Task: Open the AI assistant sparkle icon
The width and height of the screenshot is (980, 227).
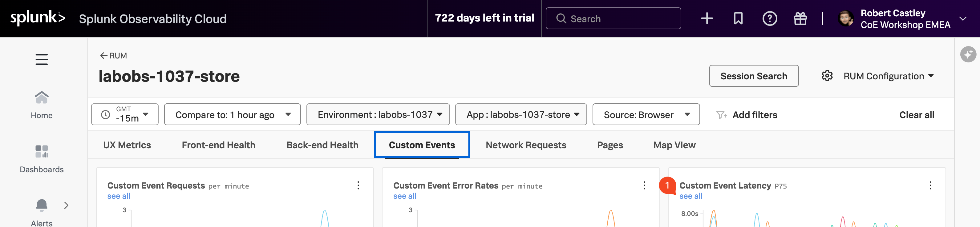Action: pyautogui.click(x=968, y=54)
